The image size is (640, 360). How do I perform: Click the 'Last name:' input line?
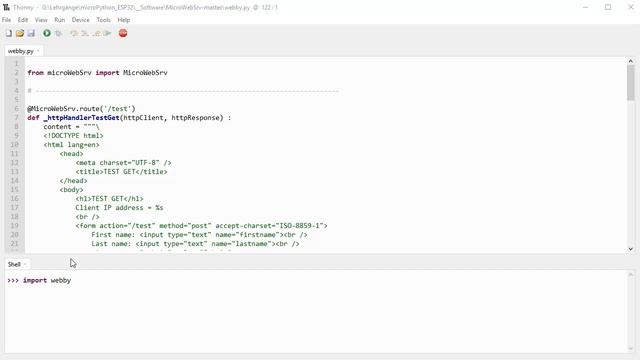(195, 243)
